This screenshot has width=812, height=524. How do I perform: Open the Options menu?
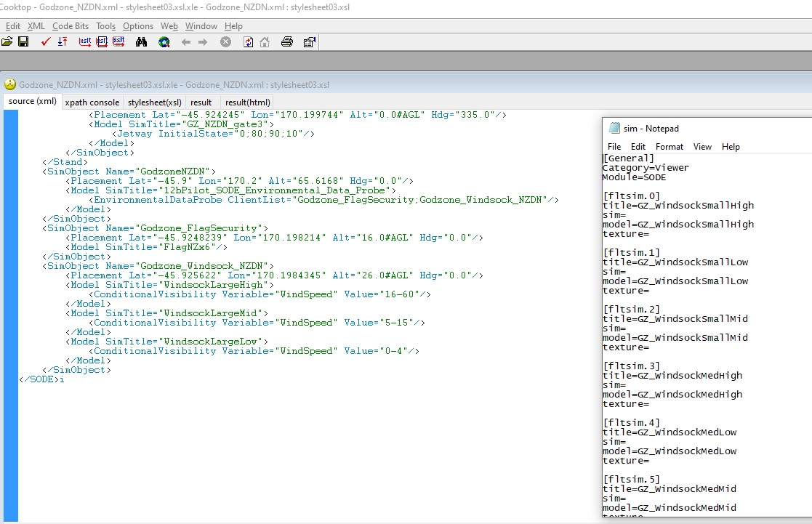[x=137, y=26]
